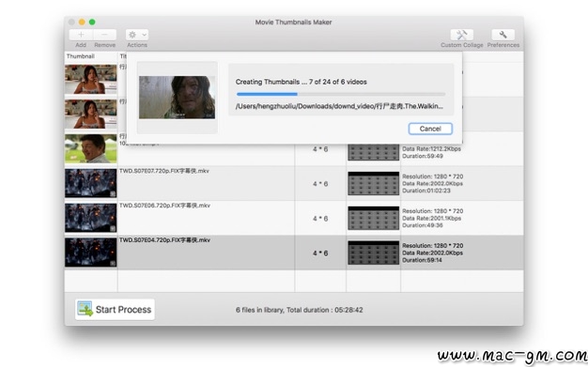The image size is (588, 367).
Task: Click collage preview of TWD.S07E04 row
Action: click(374, 252)
